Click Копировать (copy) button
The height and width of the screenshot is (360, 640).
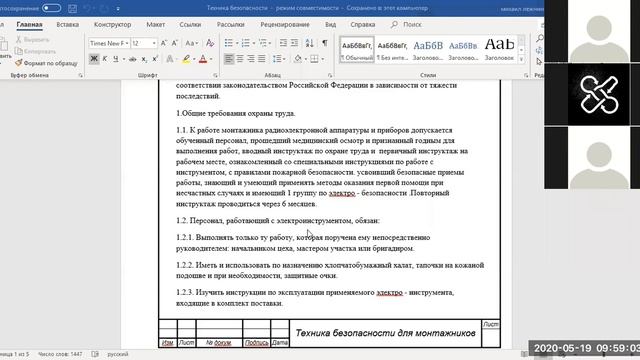click(x=36, y=51)
